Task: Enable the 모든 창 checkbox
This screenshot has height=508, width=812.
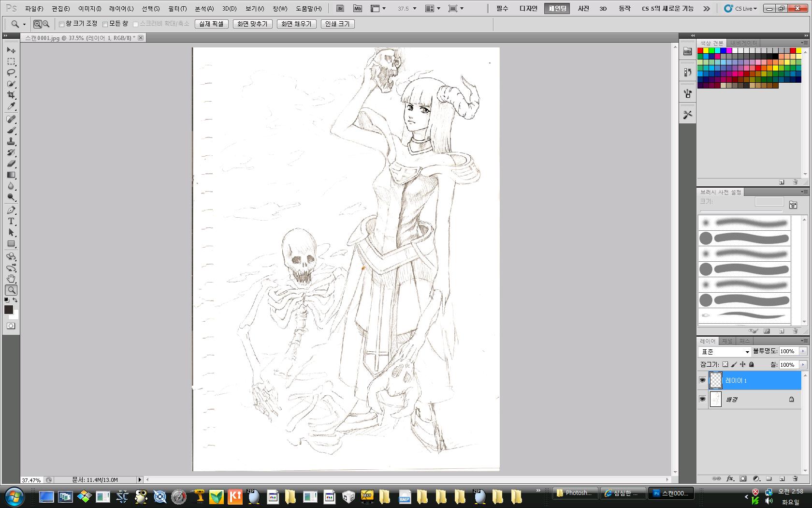Action: point(105,24)
